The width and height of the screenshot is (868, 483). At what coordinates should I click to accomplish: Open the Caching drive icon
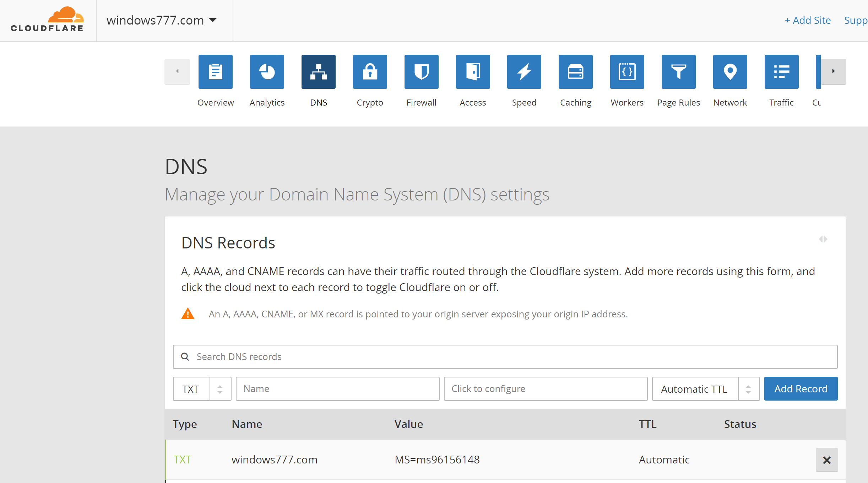tap(575, 72)
